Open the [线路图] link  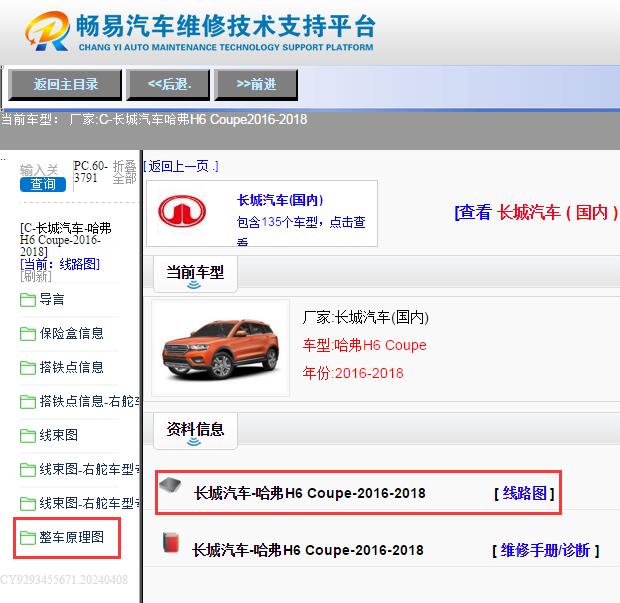(524, 493)
